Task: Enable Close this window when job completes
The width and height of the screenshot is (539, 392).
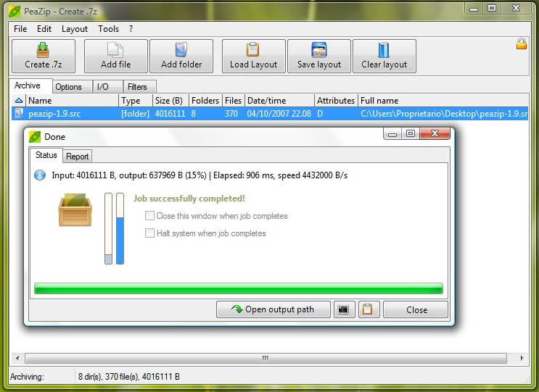Action: [149, 216]
